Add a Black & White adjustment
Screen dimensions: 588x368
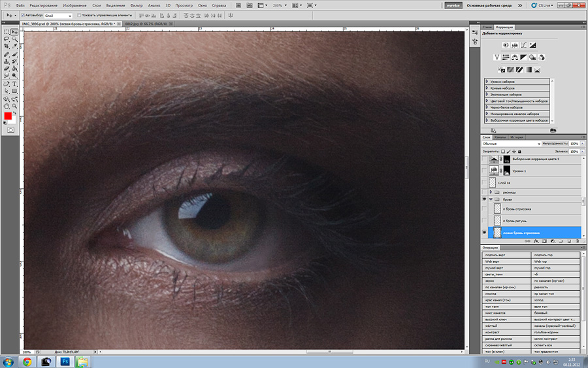(523, 58)
